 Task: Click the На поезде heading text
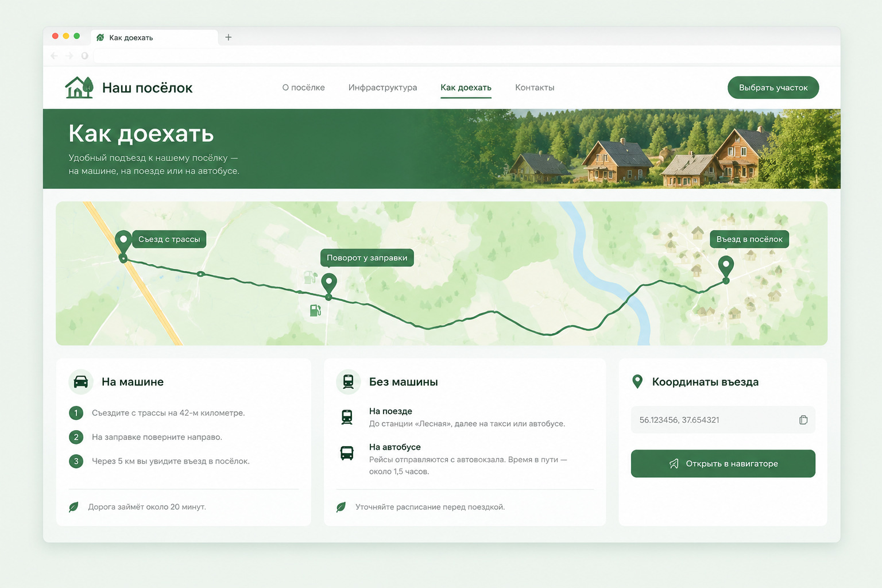click(x=390, y=411)
